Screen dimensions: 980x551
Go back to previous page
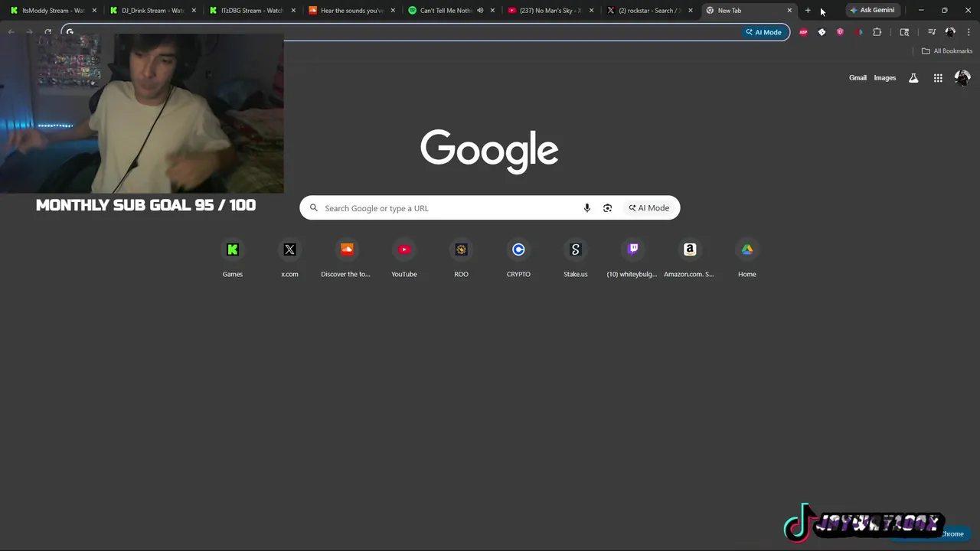[x=11, y=32]
